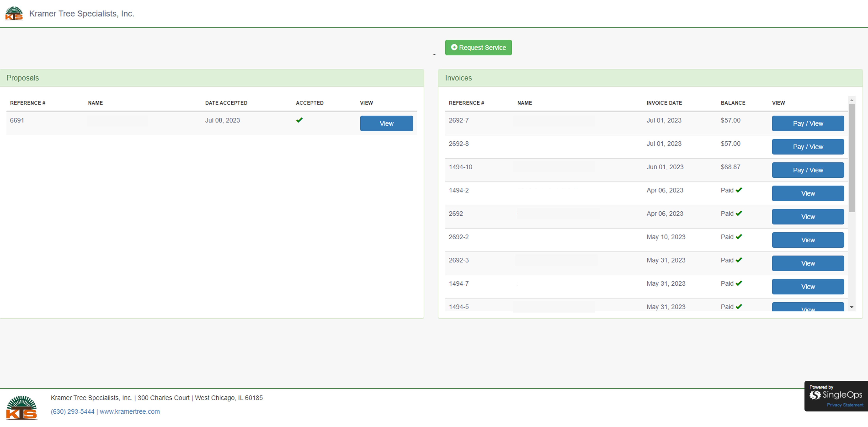Click the Request Service button
Screen dimensions: 868x427
tap(478, 48)
